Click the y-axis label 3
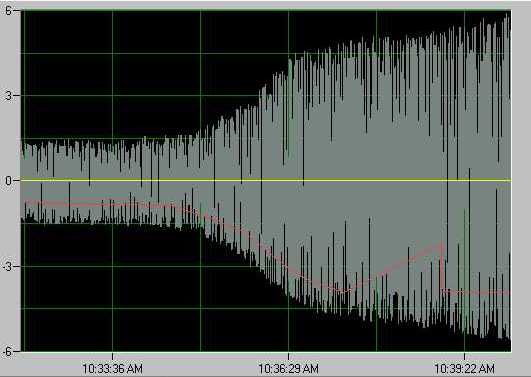The image size is (531, 377). [8, 96]
